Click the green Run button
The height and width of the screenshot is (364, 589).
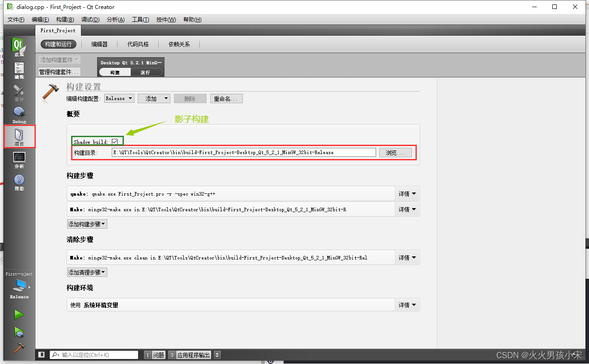(x=19, y=315)
